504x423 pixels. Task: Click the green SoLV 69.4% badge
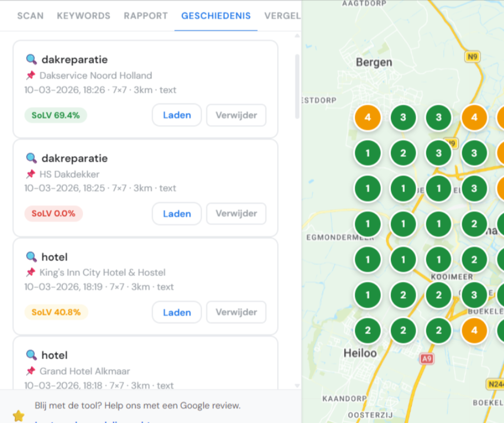[x=56, y=115]
